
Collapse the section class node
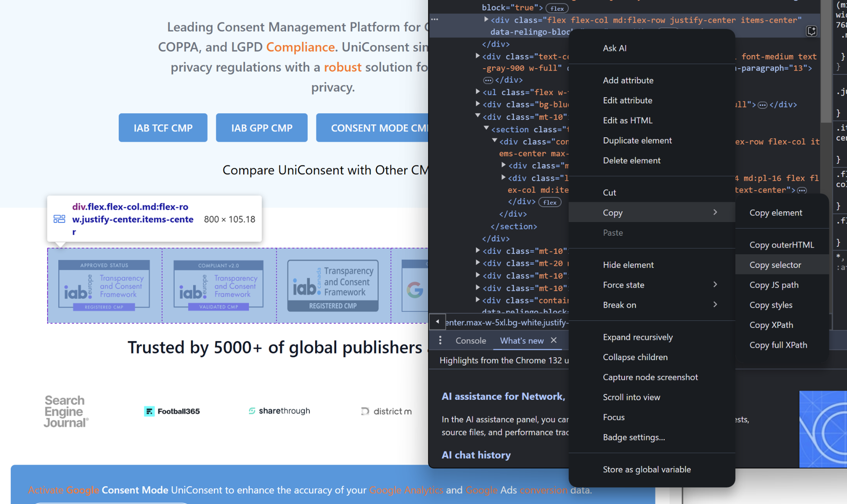486,128
